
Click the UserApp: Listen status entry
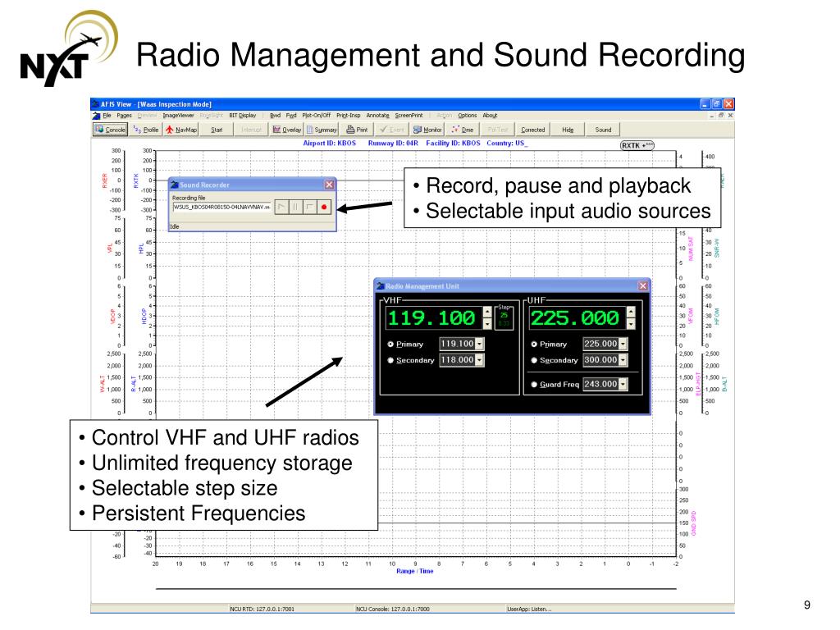pos(529,609)
